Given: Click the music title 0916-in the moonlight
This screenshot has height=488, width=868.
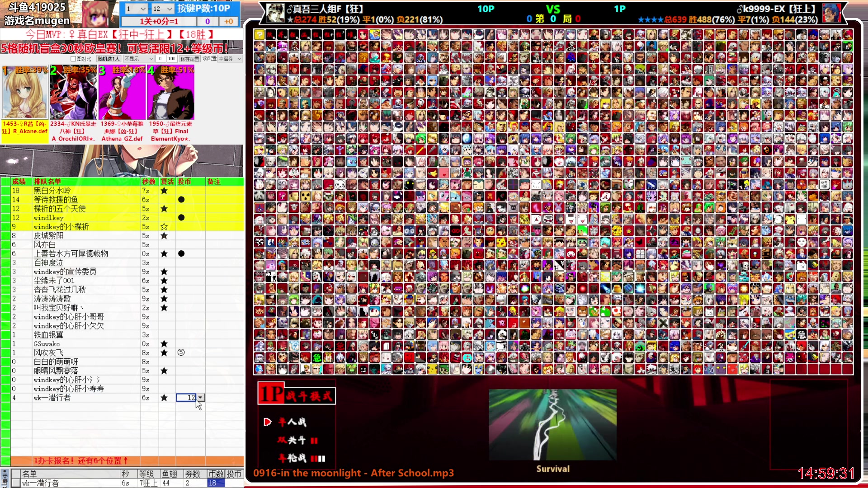Looking at the screenshot, I should coord(353,473).
